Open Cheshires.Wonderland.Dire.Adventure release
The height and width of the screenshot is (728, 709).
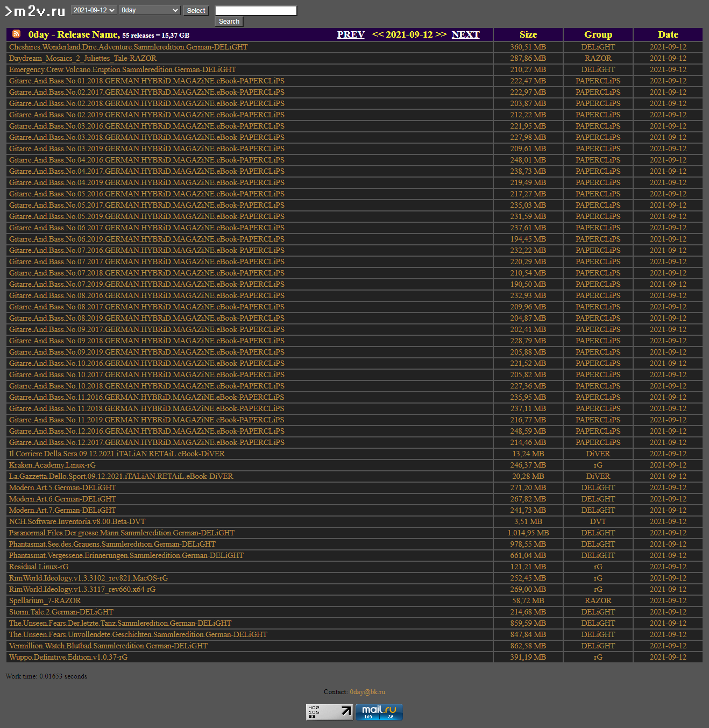coord(128,47)
